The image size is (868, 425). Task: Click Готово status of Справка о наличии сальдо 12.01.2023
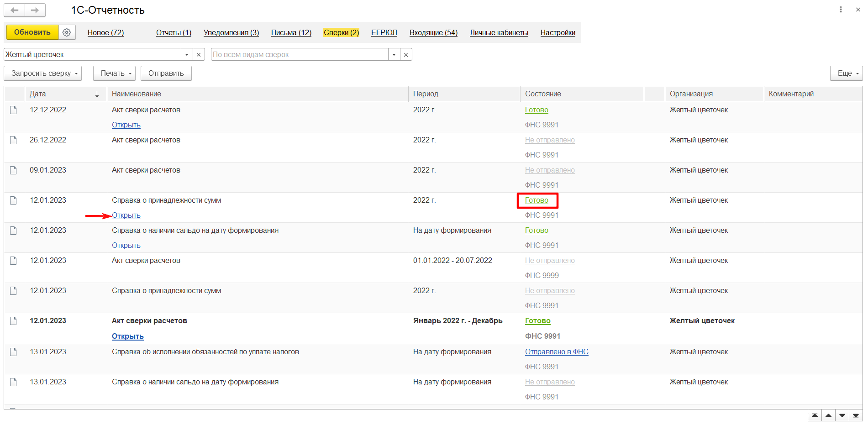(537, 231)
